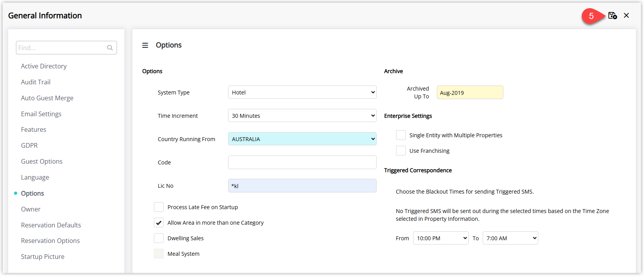Click the search magnifier icon in Find box
Image resolution: width=644 pixels, height=276 pixels.
(110, 48)
